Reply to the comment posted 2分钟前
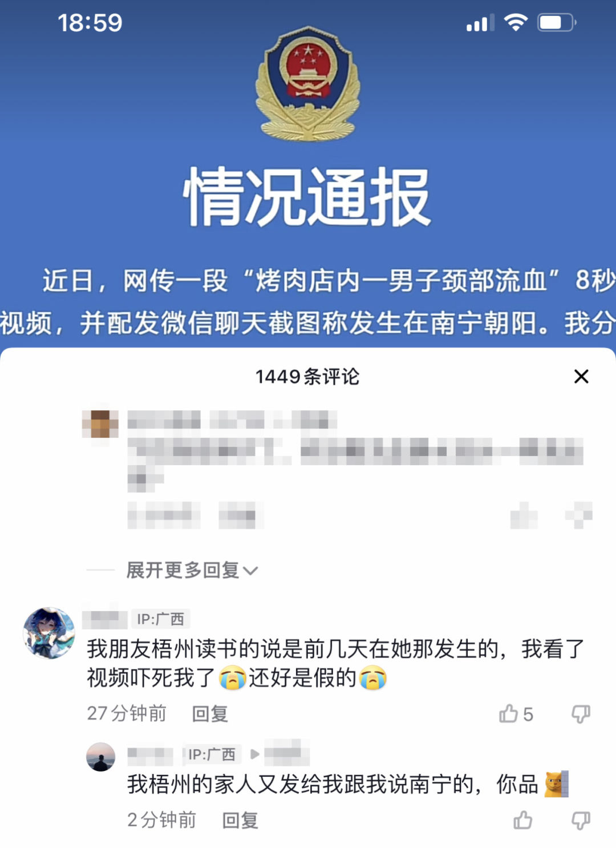 pos(240,821)
